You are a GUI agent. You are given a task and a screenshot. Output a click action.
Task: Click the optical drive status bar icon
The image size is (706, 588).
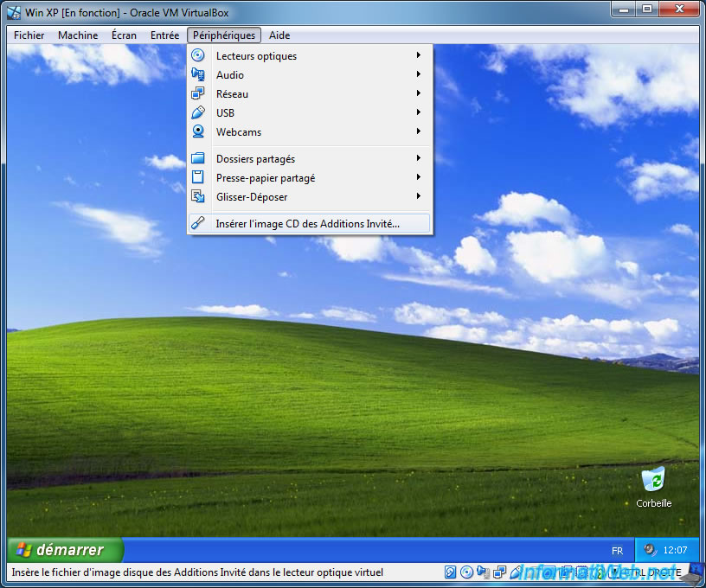pyautogui.click(x=467, y=572)
